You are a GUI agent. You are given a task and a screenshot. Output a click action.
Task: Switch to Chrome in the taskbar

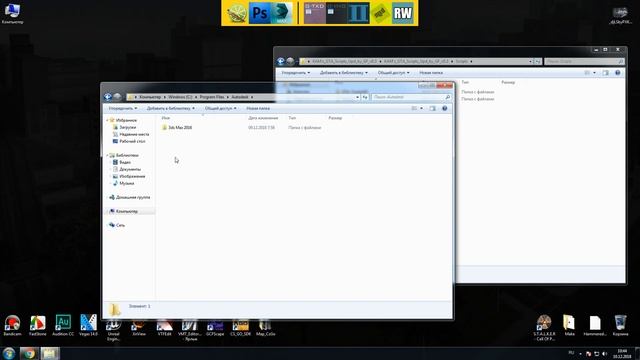(x=29, y=353)
